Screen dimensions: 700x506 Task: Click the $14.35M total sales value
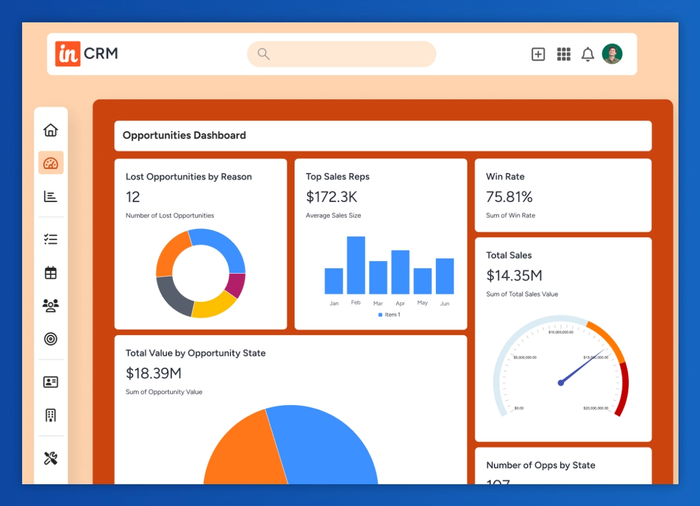coord(514,276)
